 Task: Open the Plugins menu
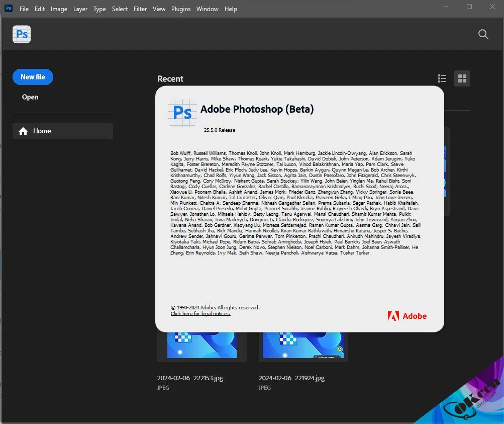(x=180, y=9)
